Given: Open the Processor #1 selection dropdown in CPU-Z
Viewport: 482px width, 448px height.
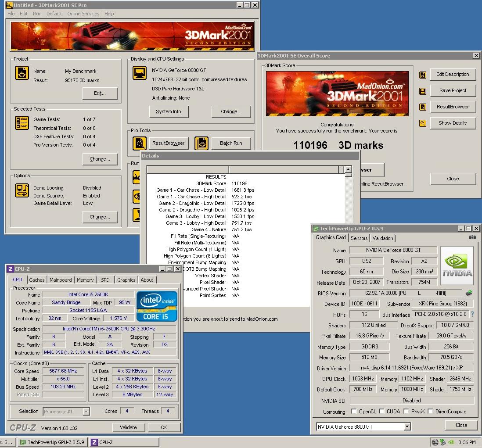Looking at the screenshot, I should (86, 412).
